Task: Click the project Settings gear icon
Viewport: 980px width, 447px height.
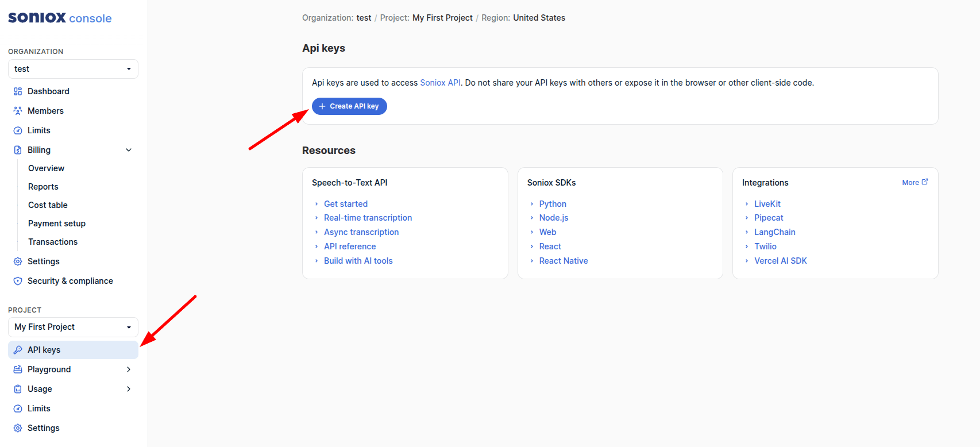Action: click(18, 428)
